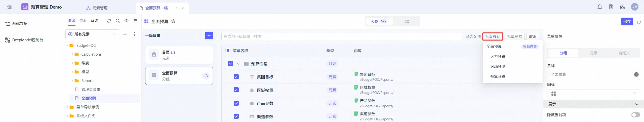Focus the 在当前一级目录下搜索 search field

[x=342, y=36]
